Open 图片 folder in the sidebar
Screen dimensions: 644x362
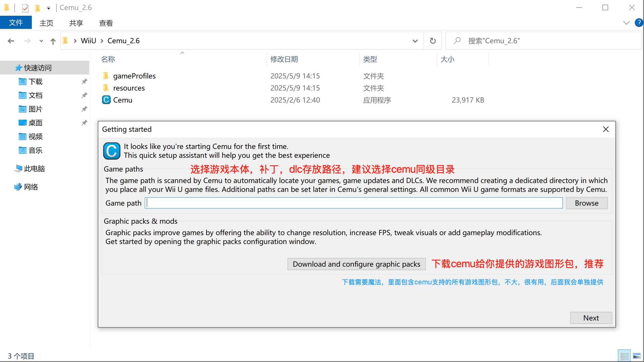(x=36, y=109)
